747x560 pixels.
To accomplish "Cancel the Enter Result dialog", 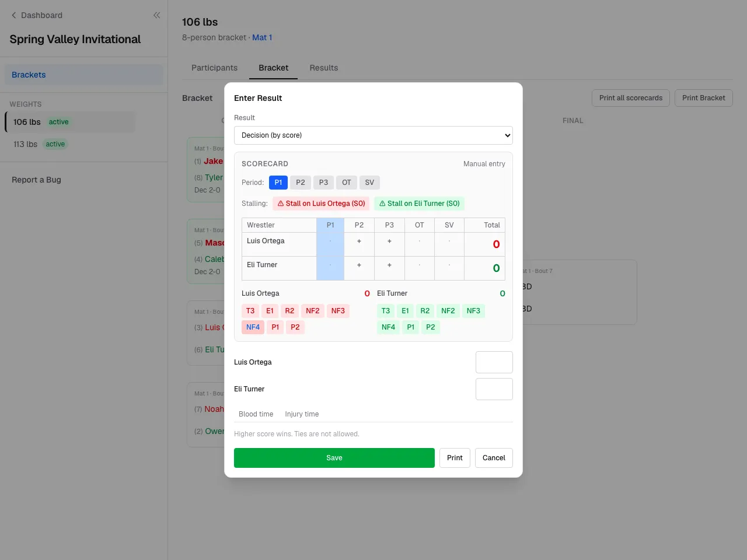I will [x=494, y=458].
